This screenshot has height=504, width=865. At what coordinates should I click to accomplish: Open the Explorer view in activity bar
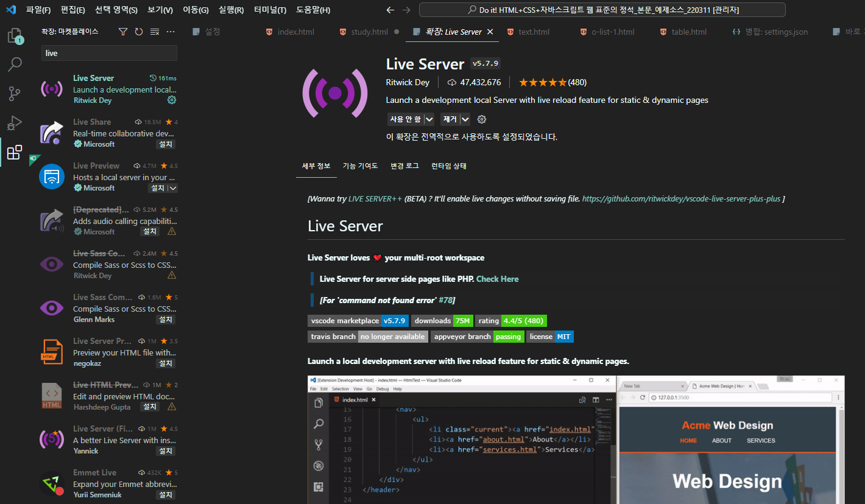[x=15, y=36]
